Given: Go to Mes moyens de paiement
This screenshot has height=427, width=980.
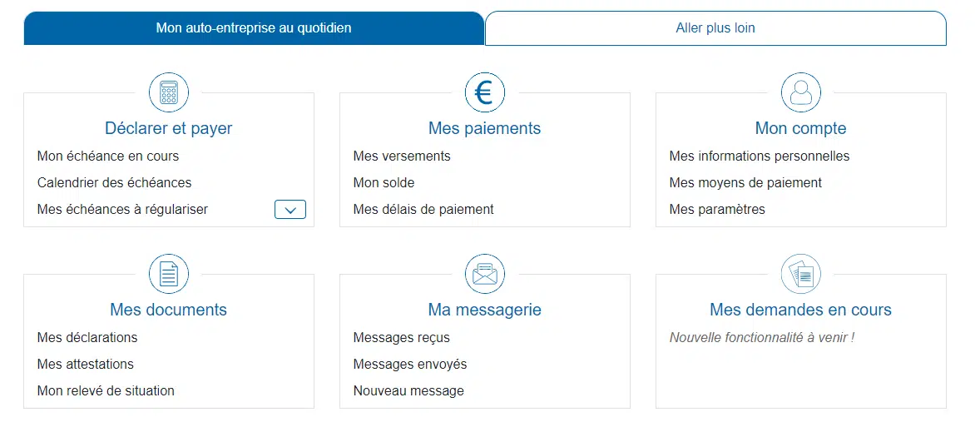Looking at the screenshot, I should point(745,182).
